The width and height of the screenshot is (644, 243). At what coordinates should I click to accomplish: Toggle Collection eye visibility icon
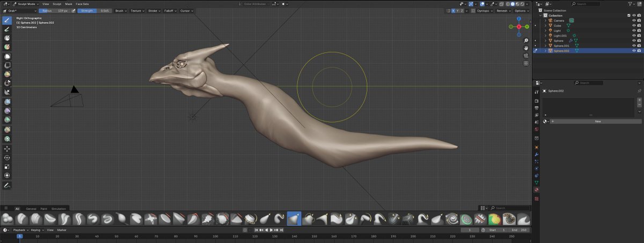[634, 16]
